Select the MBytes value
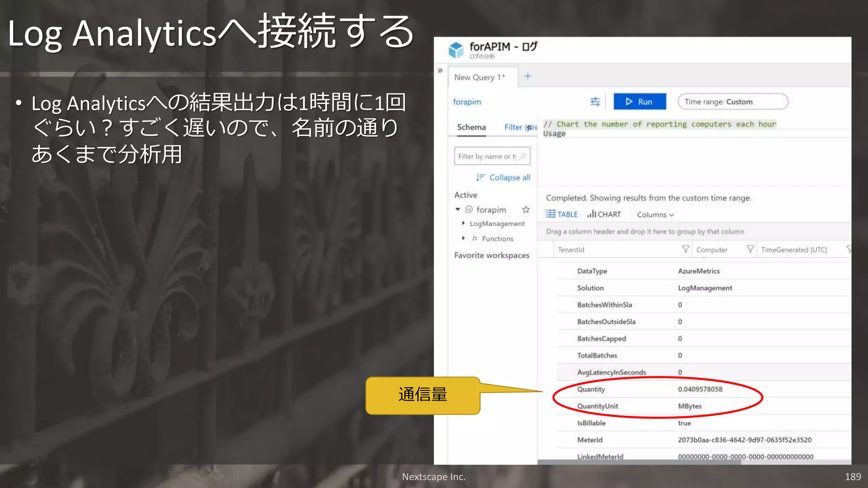This screenshot has width=868, height=488. (690, 406)
